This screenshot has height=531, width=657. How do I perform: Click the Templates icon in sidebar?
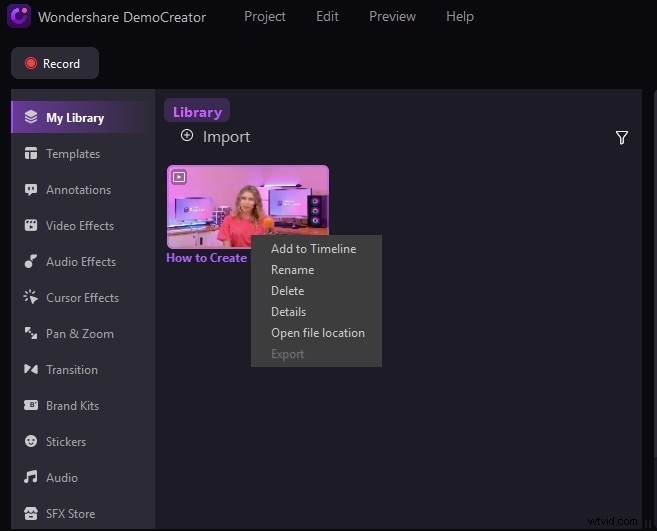[31, 153]
